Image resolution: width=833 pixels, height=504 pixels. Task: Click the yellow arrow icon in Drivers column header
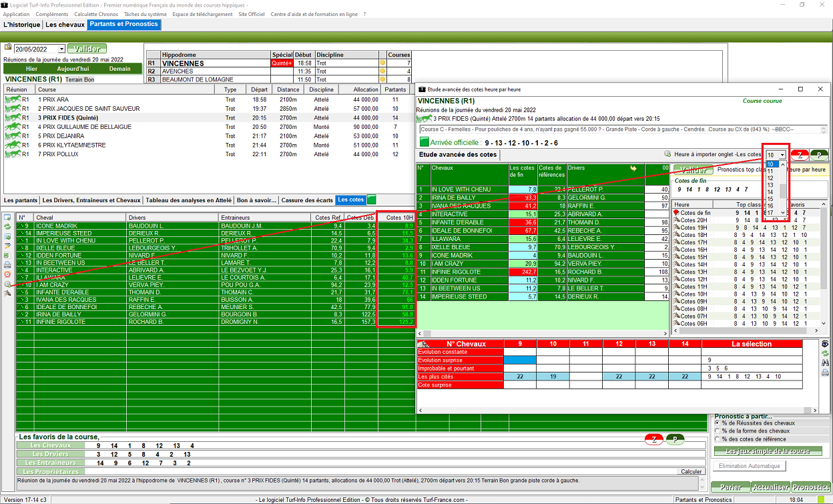coord(633,168)
